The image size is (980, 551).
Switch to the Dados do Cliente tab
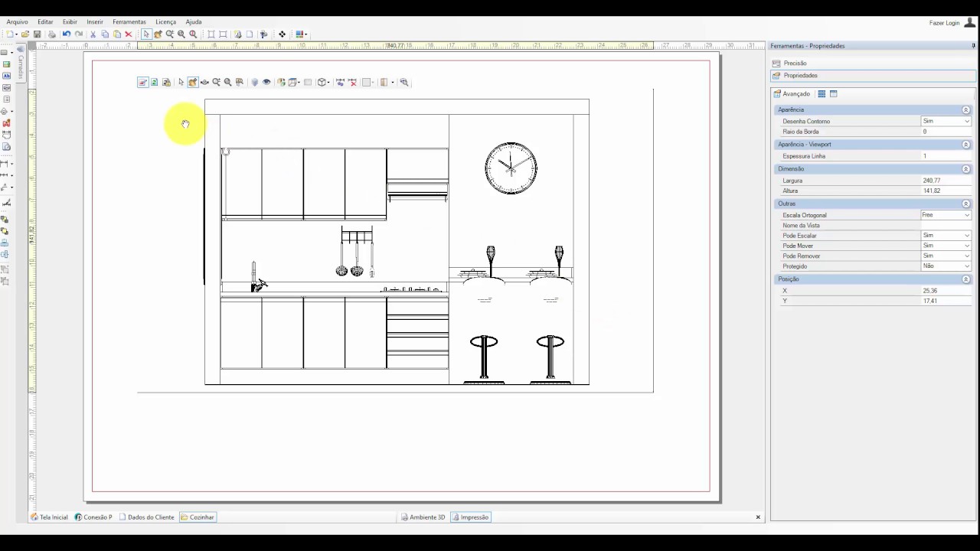[147, 517]
